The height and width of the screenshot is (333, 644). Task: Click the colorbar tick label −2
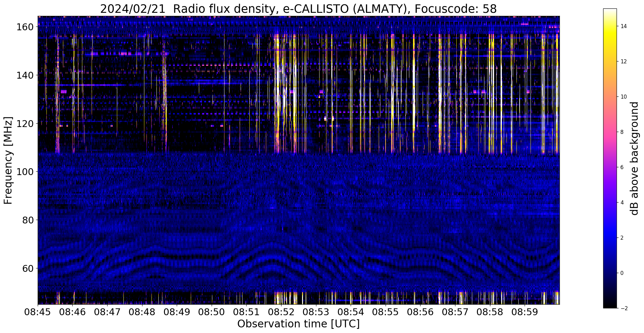tap(624, 309)
